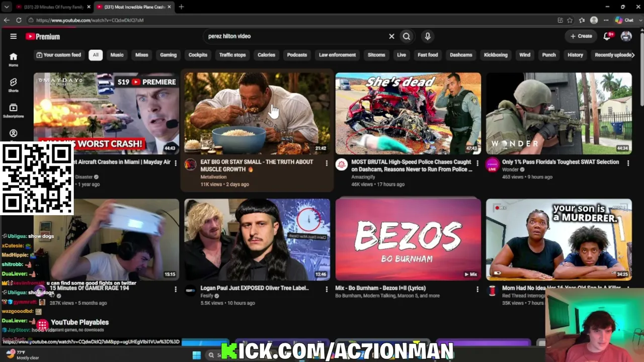Open the Wonder channel live avatar
Image resolution: width=644 pixels, height=362 pixels.
pyautogui.click(x=492, y=164)
